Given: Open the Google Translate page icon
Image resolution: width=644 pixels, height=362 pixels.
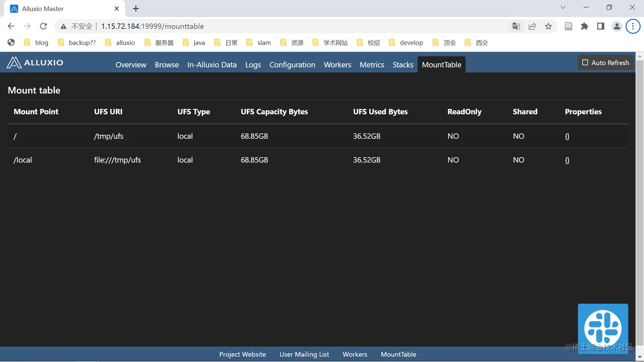Looking at the screenshot, I should tap(516, 26).
